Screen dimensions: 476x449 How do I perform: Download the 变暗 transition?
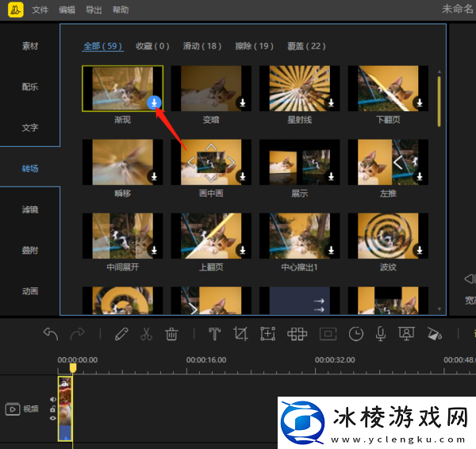[x=243, y=103]
